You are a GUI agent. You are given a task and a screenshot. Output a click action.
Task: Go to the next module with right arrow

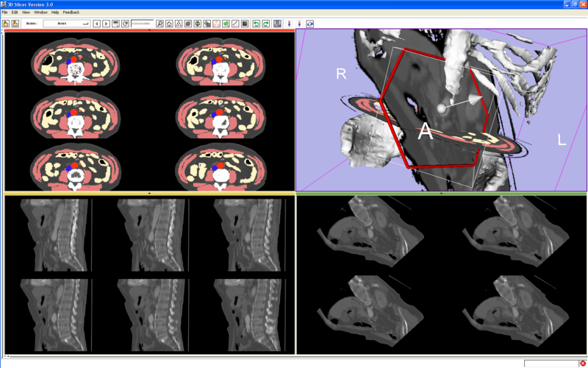tap(106, 24)
